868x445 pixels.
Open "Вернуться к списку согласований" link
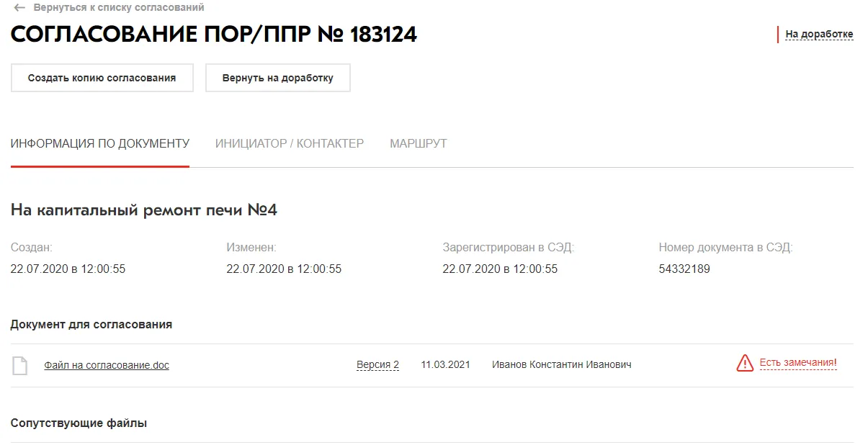[119, 8]
